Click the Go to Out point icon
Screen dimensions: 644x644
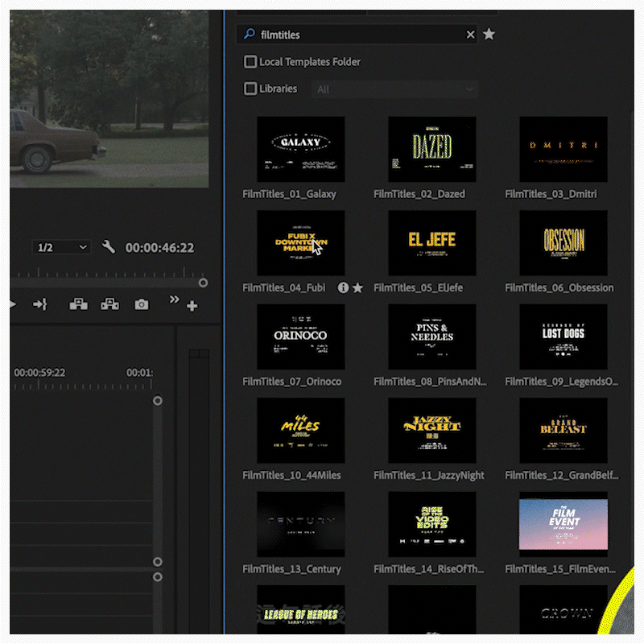click(x=40, y=304)
